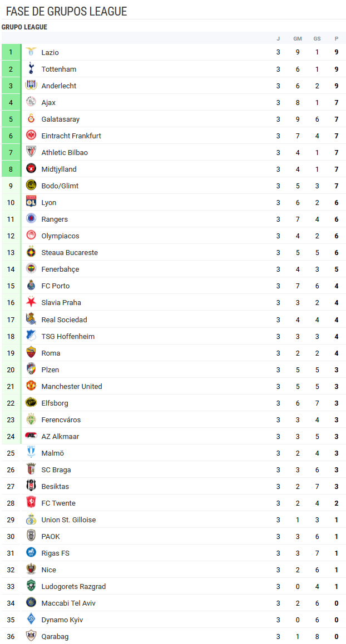Image resolution: width=346 pixels, height=644 pixels.
Task: Click the Galatasaray crest icon
Action: 31,119
